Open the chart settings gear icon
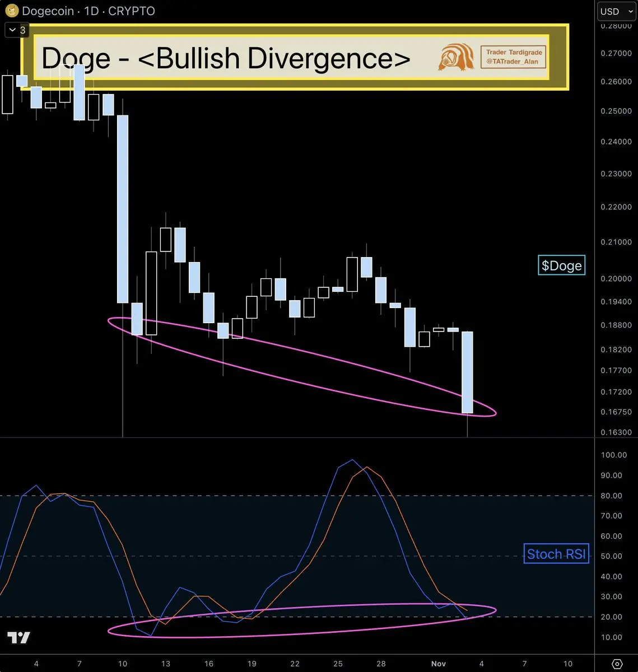The width and height of the screenshot is (638, 672). point(617,664)
